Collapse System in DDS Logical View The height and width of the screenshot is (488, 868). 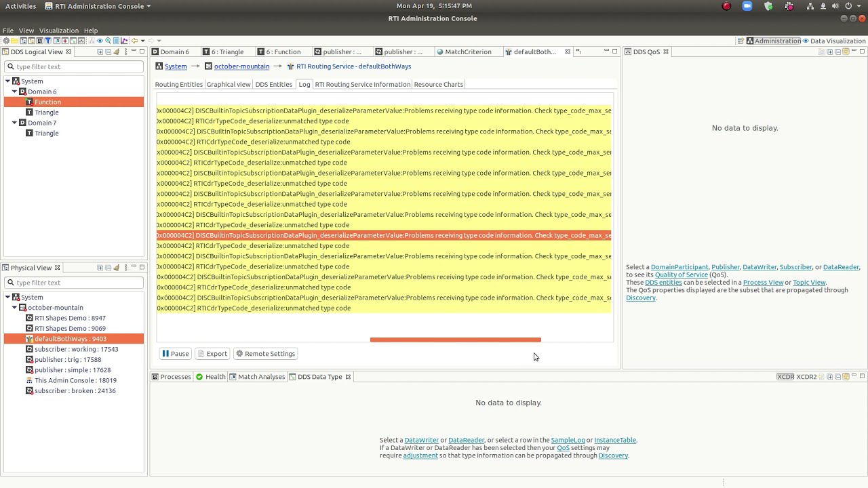(7, 81)
